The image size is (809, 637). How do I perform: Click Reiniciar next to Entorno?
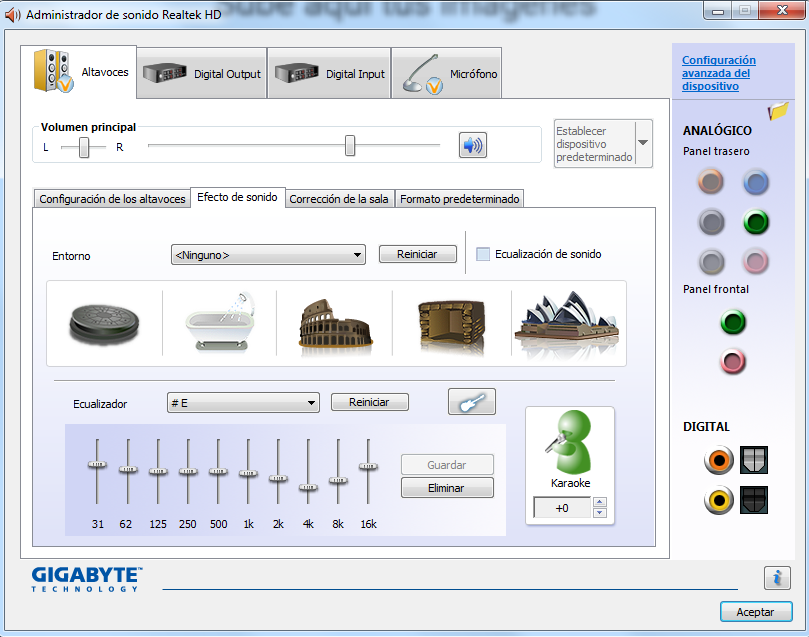(417, 254)
